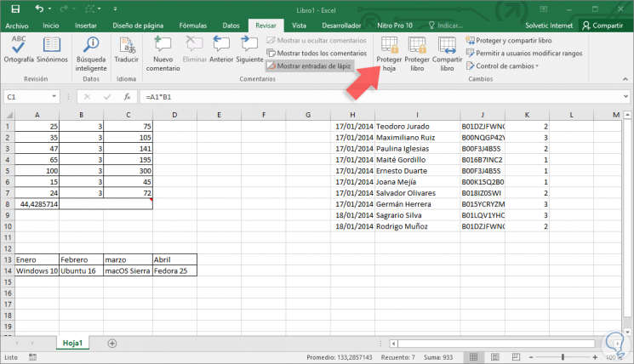Click the formula bar with =A1*B1
The height and width of the screenshot is (364, 634).
(x=380, y=97)
